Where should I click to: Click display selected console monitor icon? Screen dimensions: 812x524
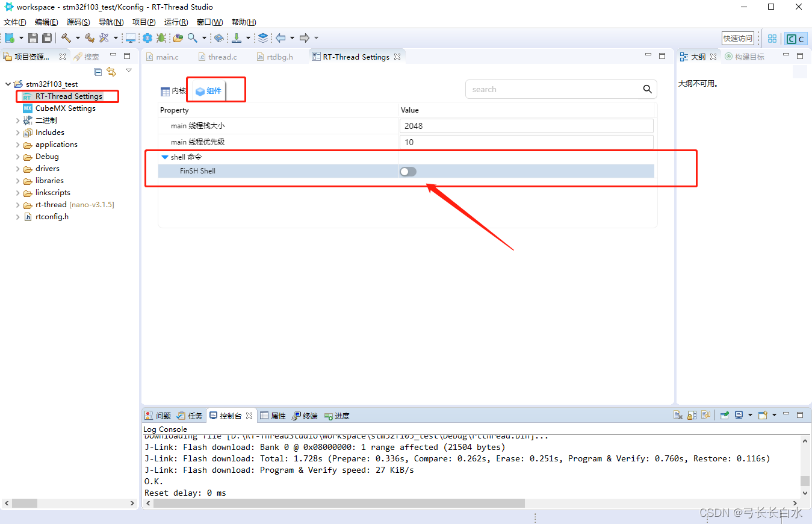739,415
